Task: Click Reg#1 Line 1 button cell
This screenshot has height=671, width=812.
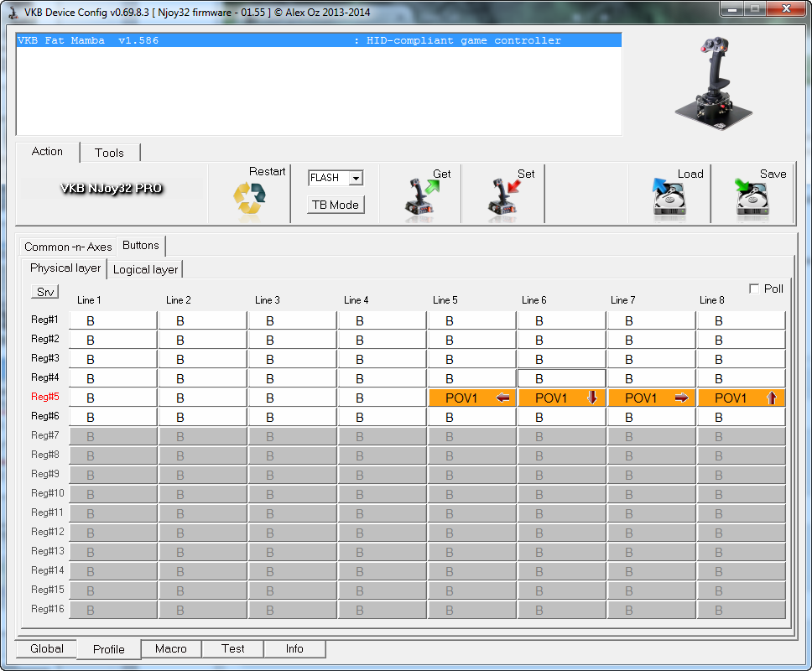Action: click(x=113, y=321)
